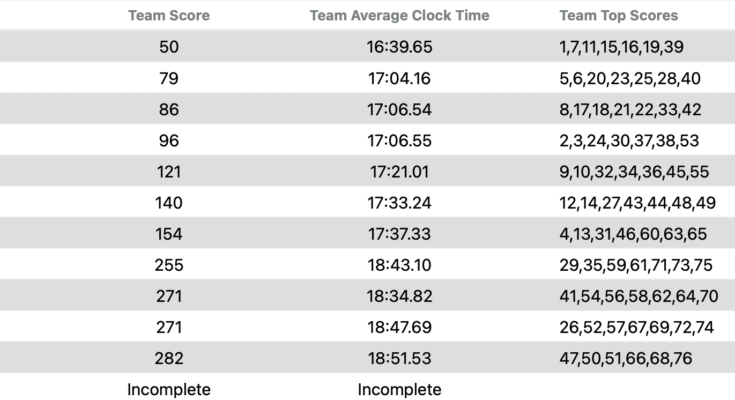Screen dimensions: 735x400
Task: Select Incomplete in the Team Score column
Action: (169, 389)
